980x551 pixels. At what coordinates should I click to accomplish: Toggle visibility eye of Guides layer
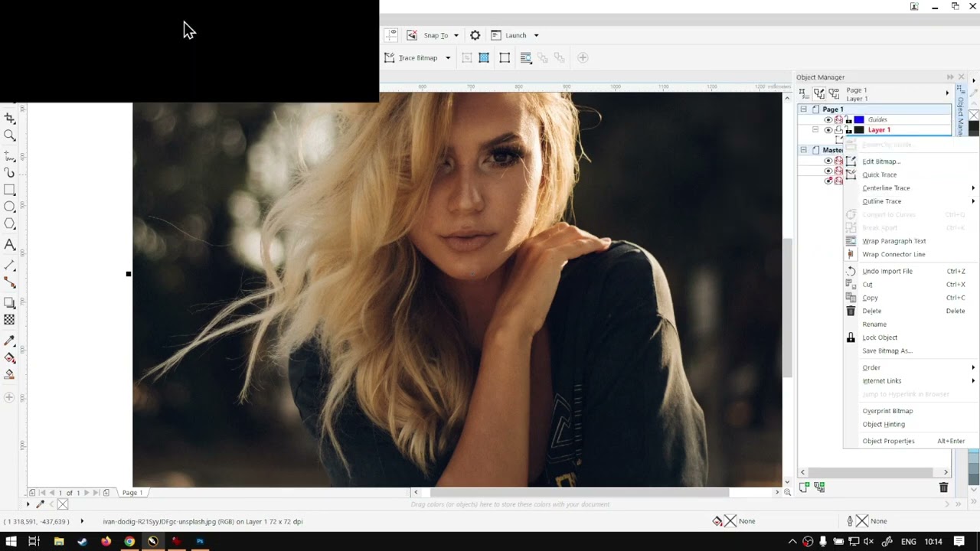pyautogui.click(x=828, y=119)
